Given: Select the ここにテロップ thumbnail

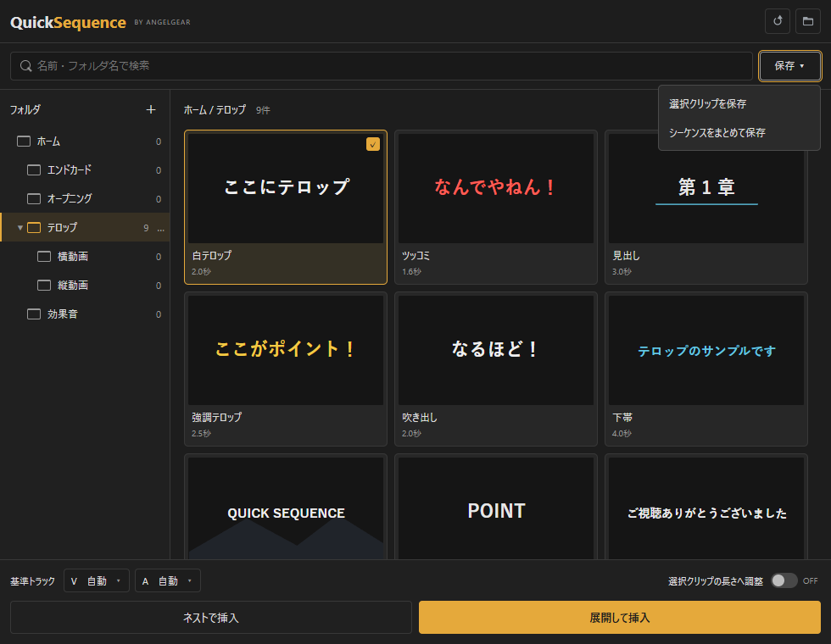Looking at the screenshot, I should tap(286, 188).
